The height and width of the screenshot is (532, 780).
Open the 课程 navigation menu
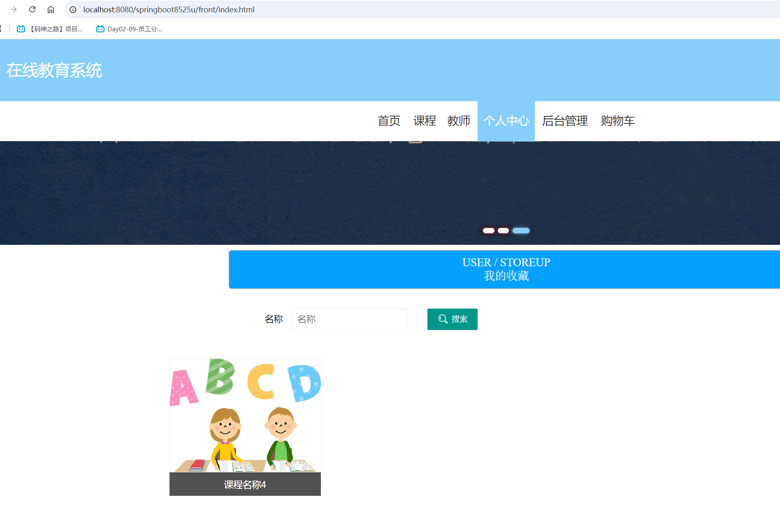[424, 121]
